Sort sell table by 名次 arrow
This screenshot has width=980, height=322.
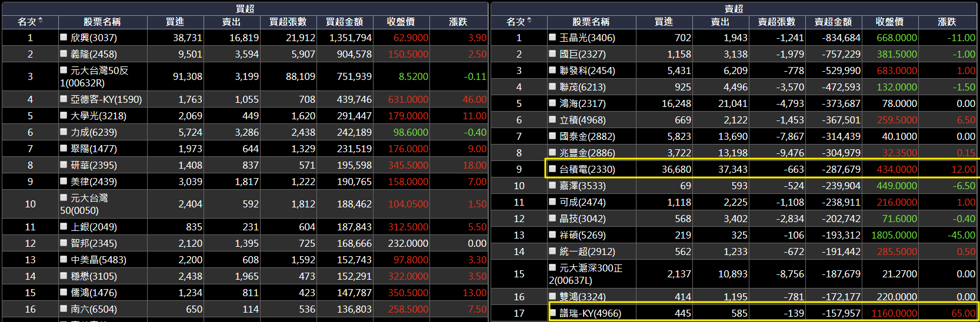pyautogui.click(x=529, y=21)
